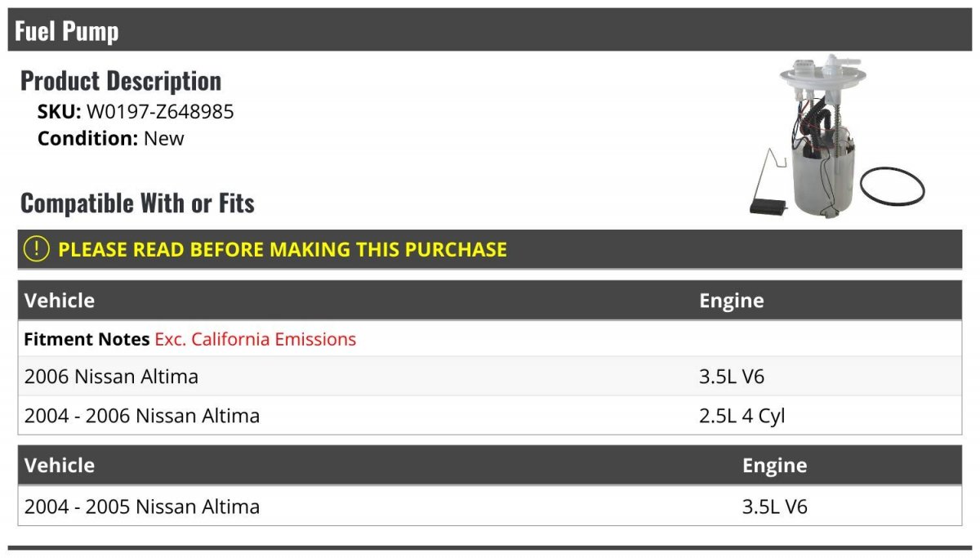Open the fuel pump product image
Screen dimensions: 980x558
pos(836,136)
